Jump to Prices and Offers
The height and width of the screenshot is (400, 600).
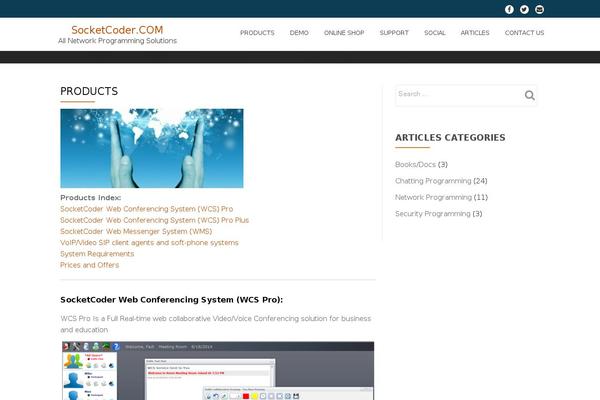click(90, 265)
